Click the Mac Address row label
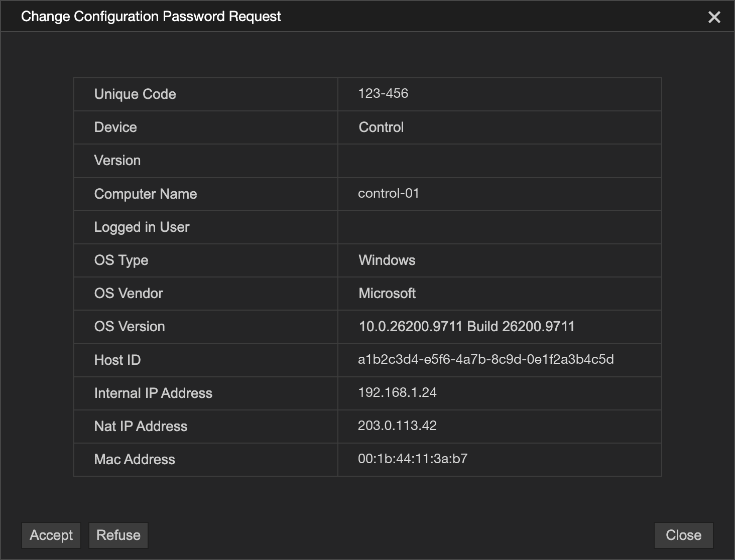 (x=135, y=460)
